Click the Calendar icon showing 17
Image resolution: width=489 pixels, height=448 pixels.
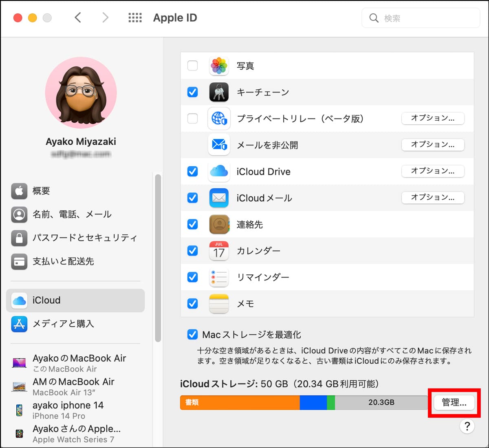[x=219, y=251]
